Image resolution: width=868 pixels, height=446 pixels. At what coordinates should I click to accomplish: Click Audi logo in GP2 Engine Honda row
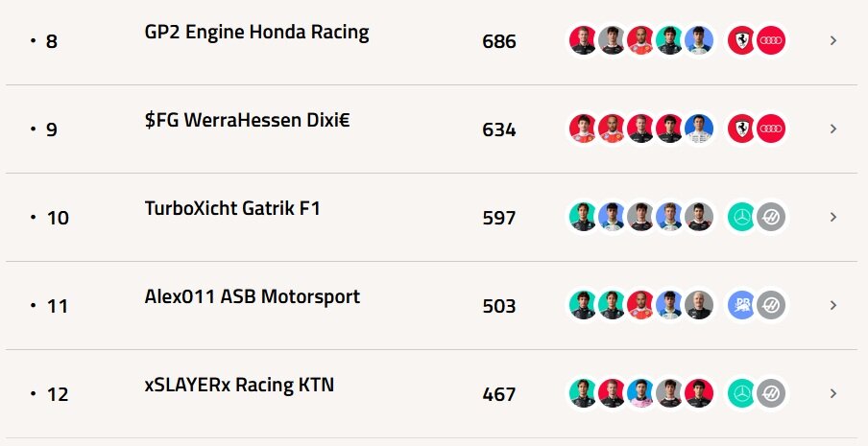(771, 40)
